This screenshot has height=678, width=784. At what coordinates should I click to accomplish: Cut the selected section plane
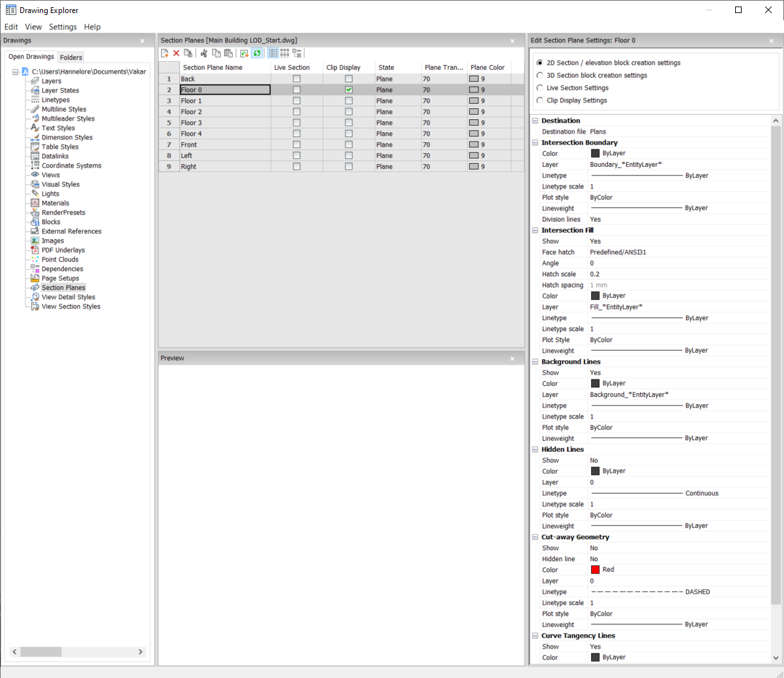point(204,53)
